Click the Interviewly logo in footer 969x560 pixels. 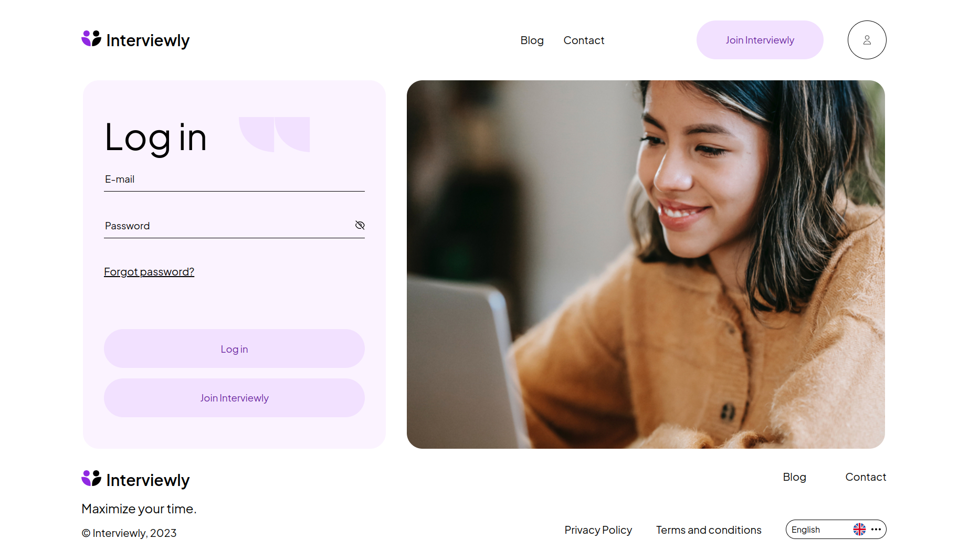135,479
